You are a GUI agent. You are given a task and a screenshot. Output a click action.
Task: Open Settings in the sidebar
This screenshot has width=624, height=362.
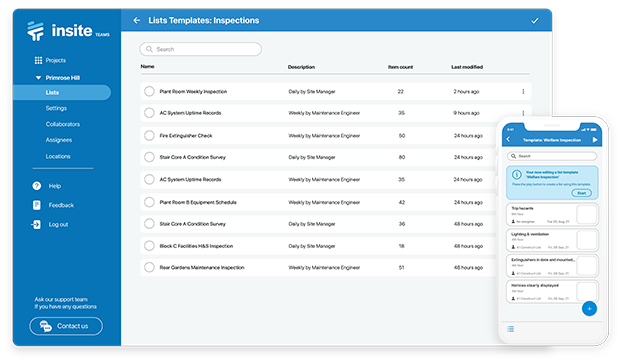(56, 108)
